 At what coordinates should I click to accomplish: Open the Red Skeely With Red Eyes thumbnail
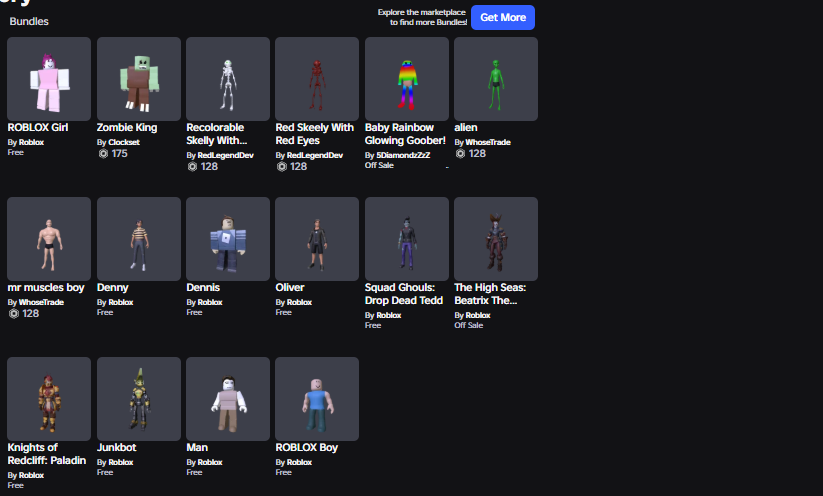[317, 79]
